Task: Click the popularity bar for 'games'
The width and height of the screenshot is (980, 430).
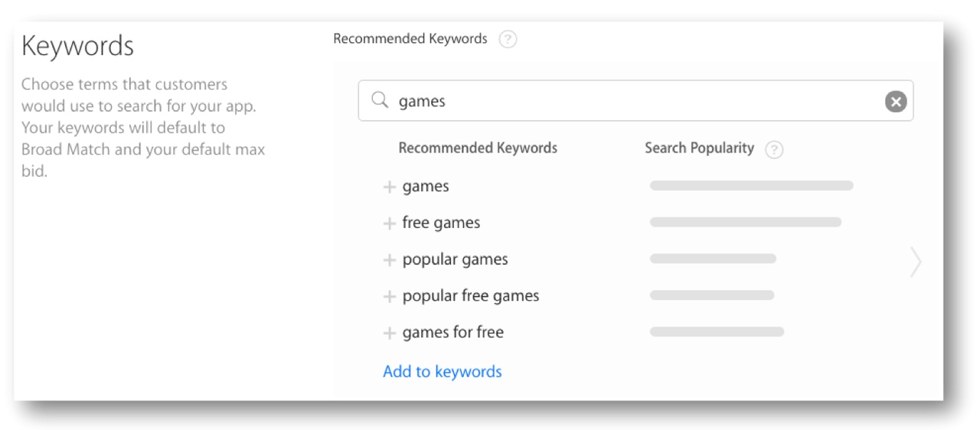Action: tap(751, 186)
